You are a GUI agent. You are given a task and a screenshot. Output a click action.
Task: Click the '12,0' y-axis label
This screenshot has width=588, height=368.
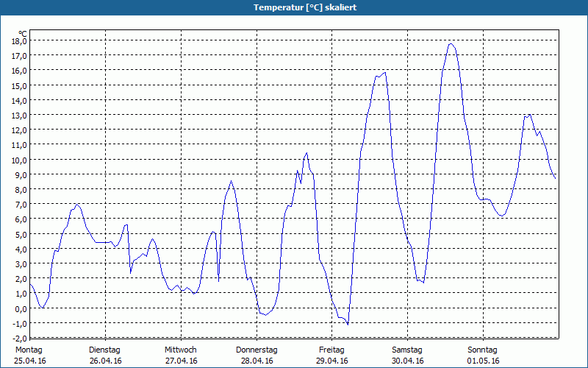coord(19,130)
